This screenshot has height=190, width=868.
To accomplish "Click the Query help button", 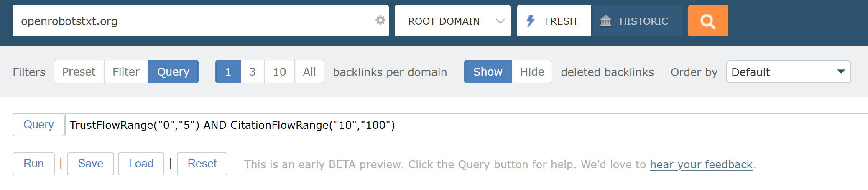I will 38,125.
